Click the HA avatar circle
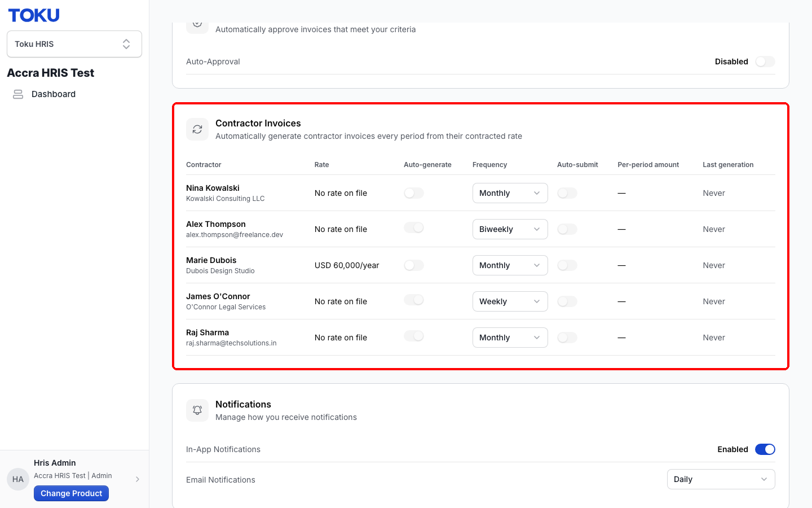Screen dimensions: 812x508 [x=18, y=479]
